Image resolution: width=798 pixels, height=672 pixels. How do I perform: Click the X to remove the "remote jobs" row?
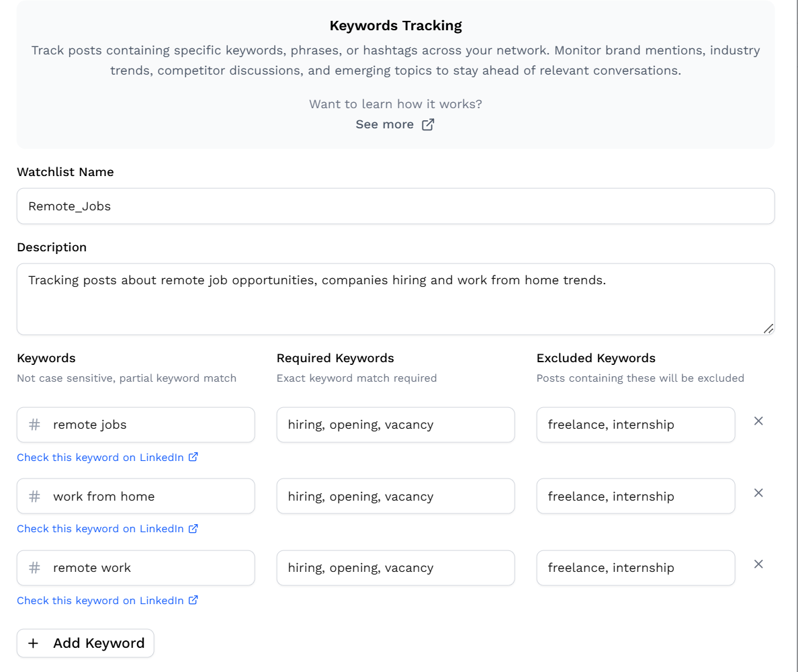(758, 421)
